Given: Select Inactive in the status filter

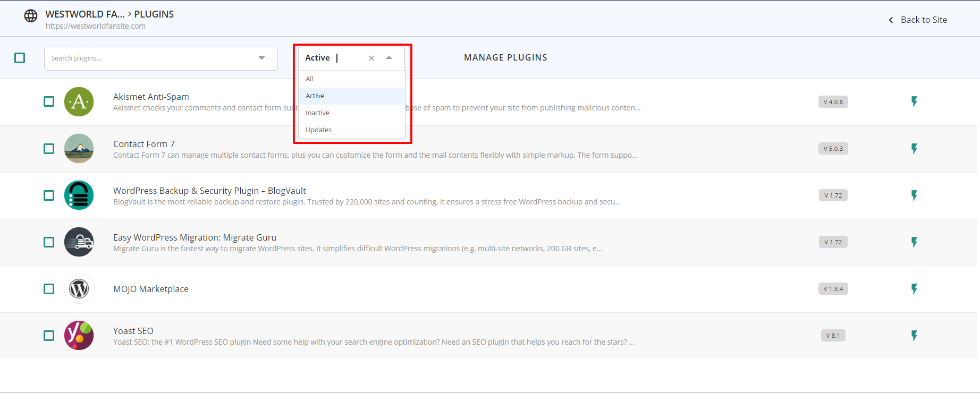Looking at the screenshot, I should tap(352, 113).
